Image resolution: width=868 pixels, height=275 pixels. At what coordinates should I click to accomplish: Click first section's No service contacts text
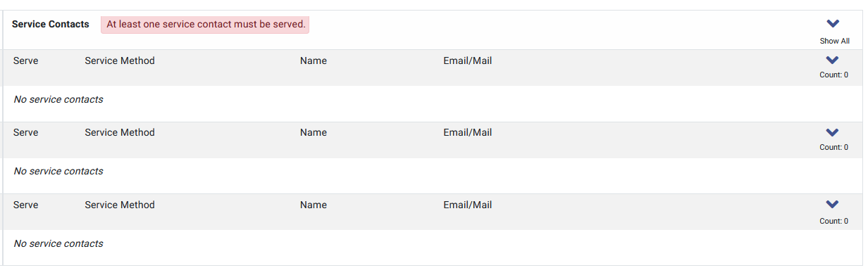click(58, 99)
